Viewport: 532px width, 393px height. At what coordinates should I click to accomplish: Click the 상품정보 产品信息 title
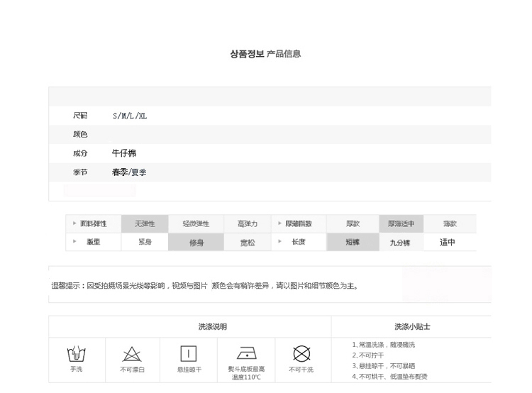pyautogui.click(x=265, y=54)
